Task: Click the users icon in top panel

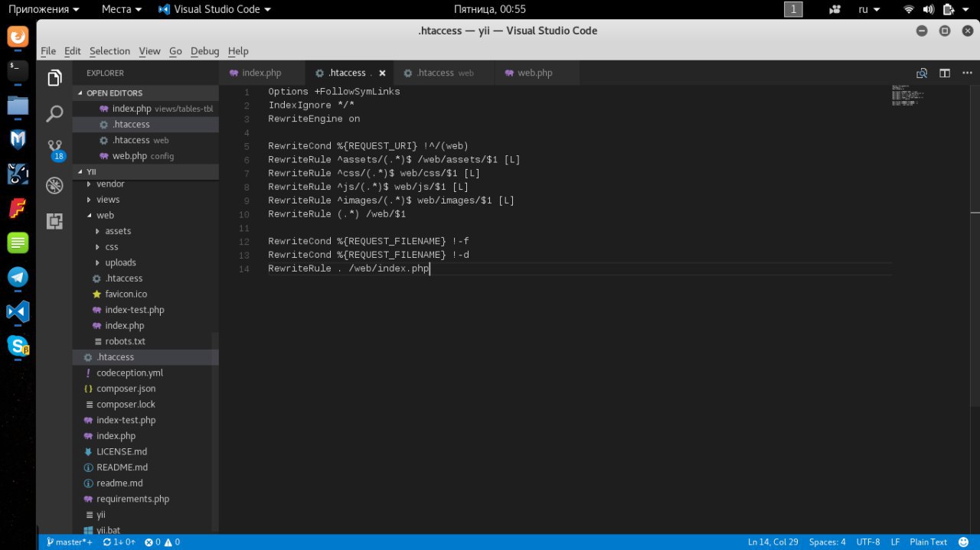Action: (835, 9)
